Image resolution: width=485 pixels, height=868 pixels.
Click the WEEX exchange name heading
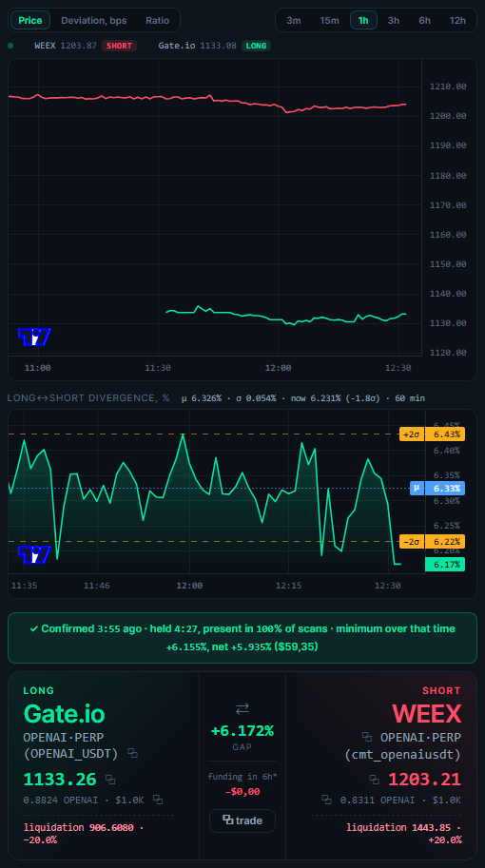[x=426, y=714]
